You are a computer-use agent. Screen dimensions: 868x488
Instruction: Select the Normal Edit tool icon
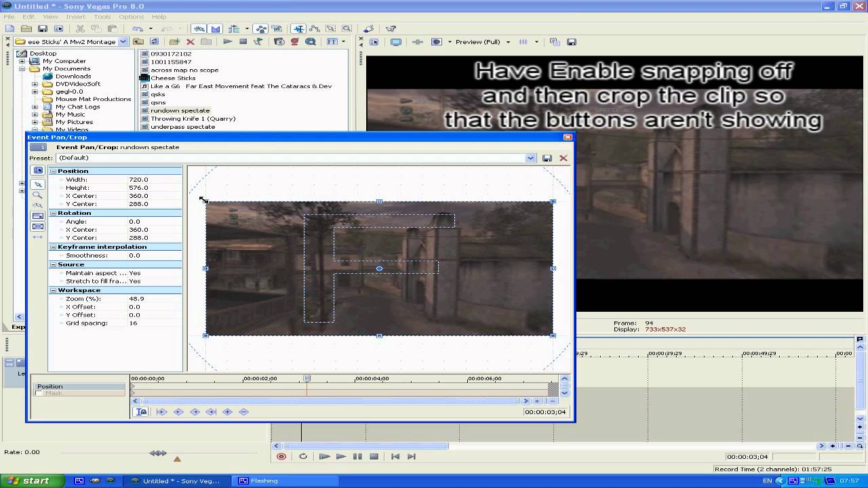tap(298, 28)
